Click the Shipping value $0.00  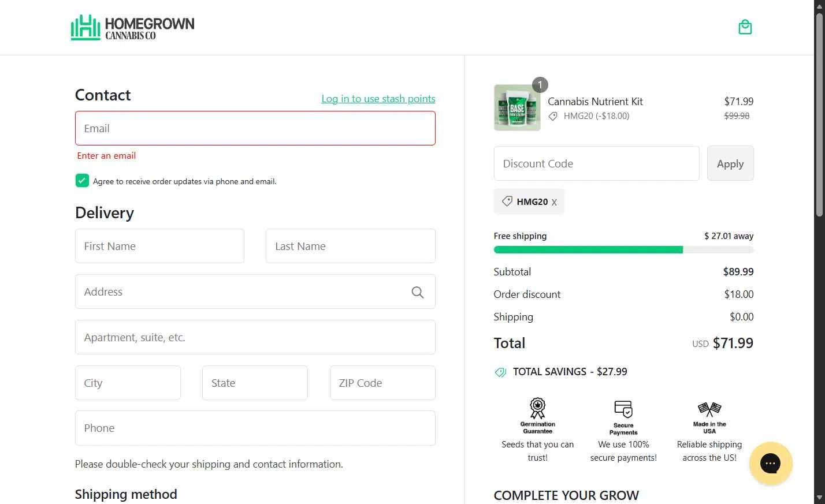pos(742,317)
